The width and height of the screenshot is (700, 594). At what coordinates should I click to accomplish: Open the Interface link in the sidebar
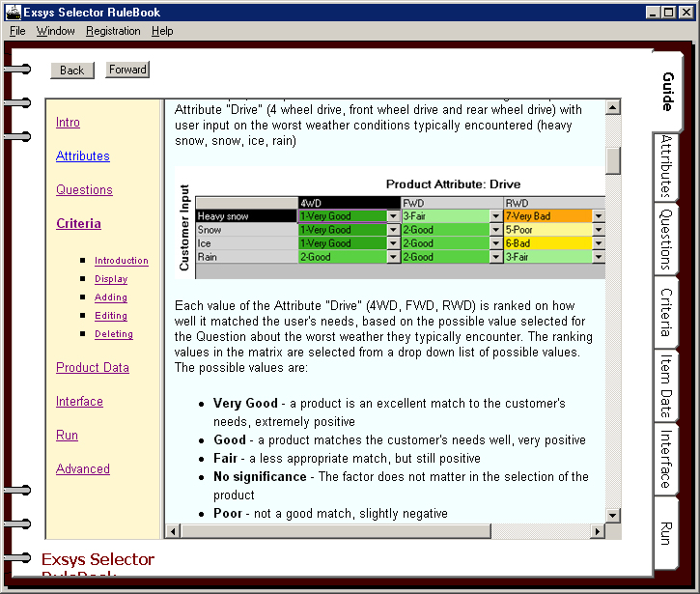pos(79,401)
